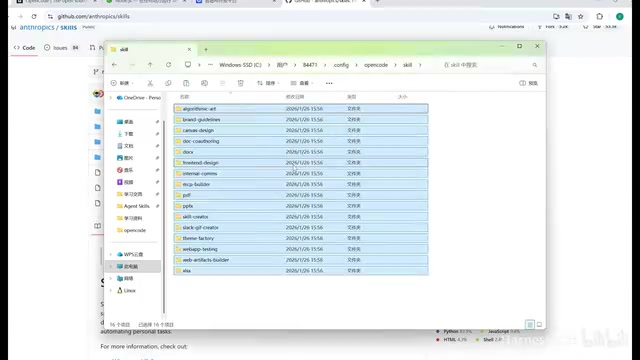Select the brand-guidelines folder
640x360 pixels.
pyautogui.click(x=301, y=120)
